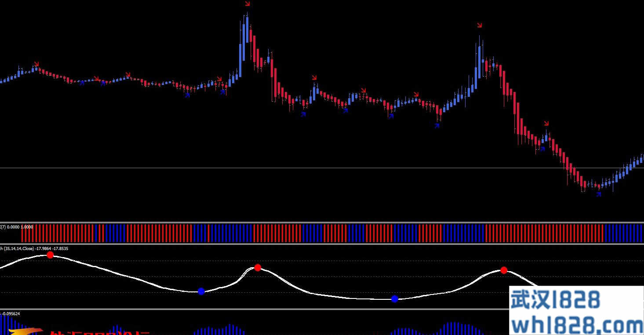Click the left blue dot on the oscillator line
The image size is (644, 335).
(201, 291)
